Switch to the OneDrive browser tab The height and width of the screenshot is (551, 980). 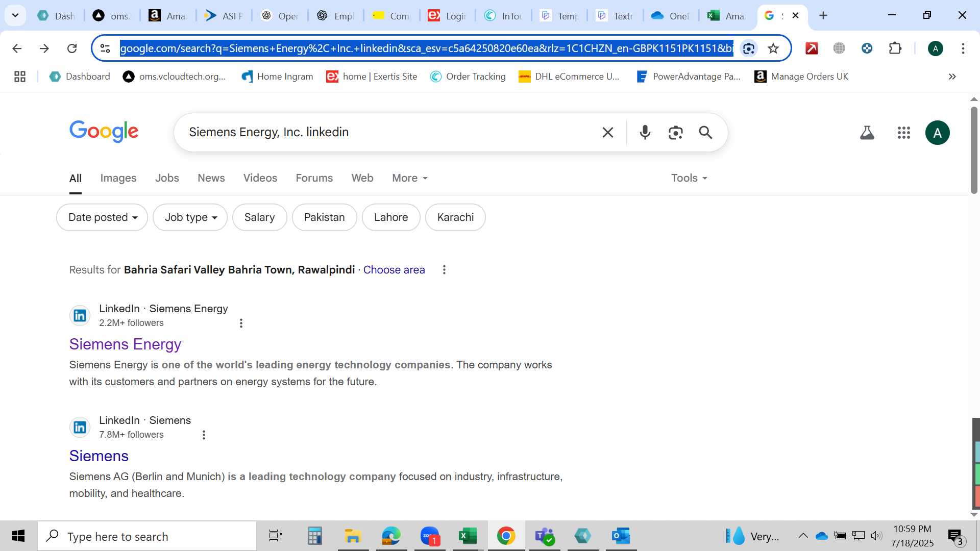click(671, 16)
